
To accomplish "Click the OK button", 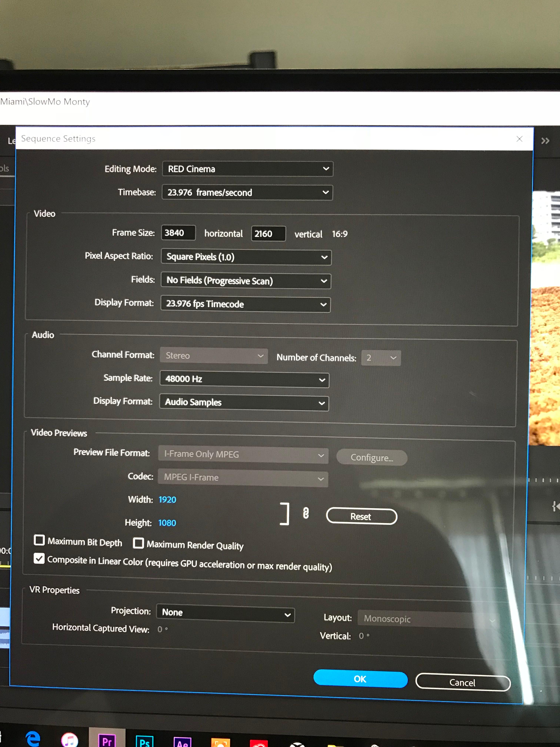I will [361, 679].
